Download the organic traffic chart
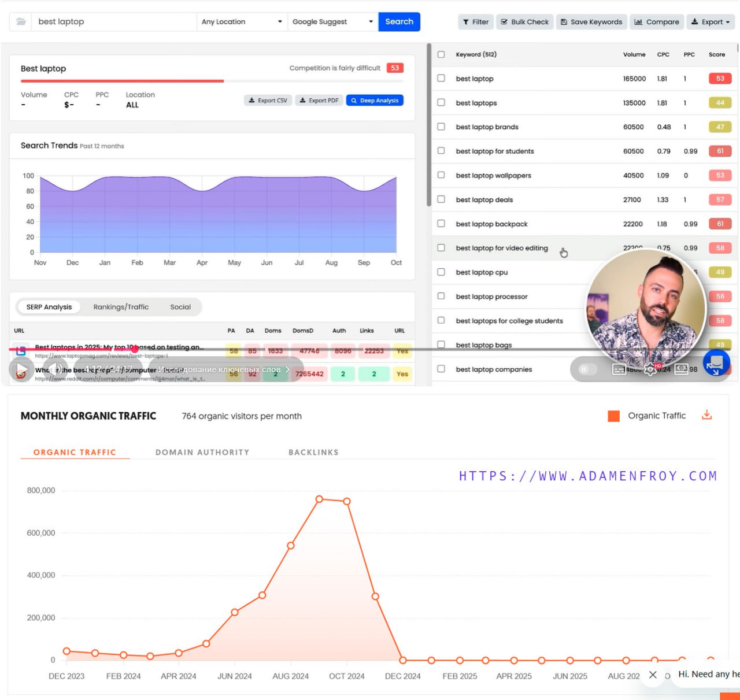 [x=706, y=415]
